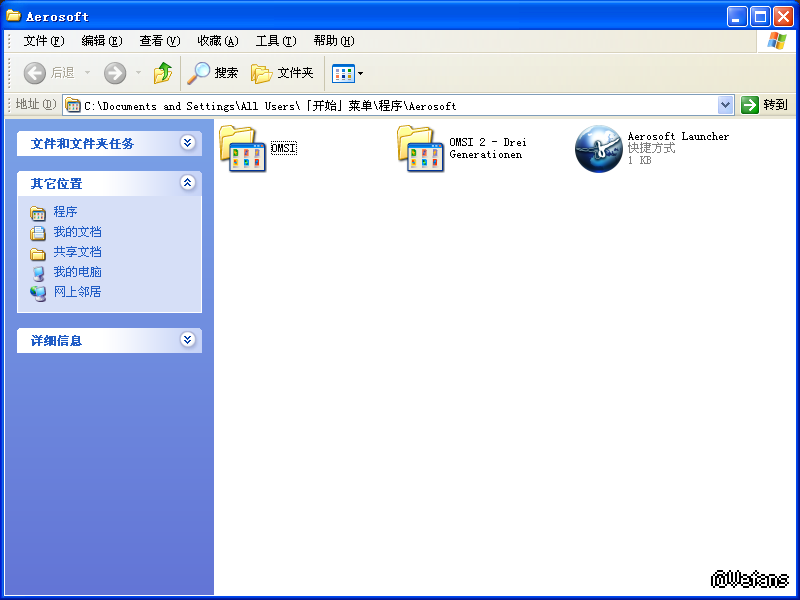
Task: Open the 工具(T) menu
Action: [x=276, y=41]
